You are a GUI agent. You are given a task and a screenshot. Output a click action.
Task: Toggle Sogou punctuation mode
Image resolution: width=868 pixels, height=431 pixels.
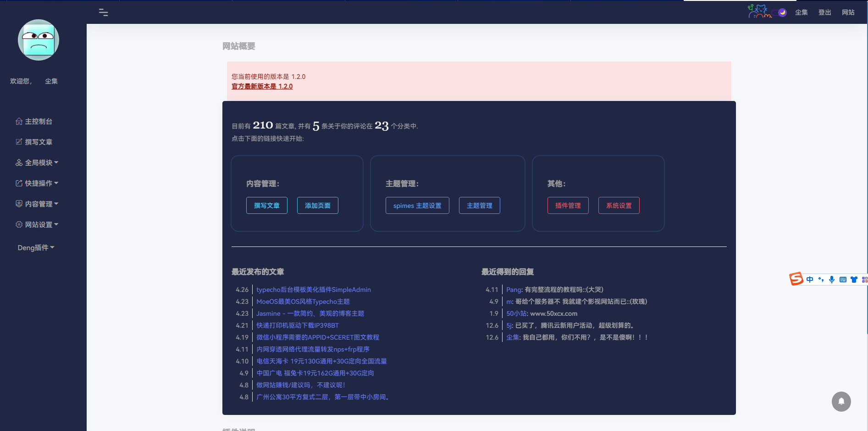[821, 280]
